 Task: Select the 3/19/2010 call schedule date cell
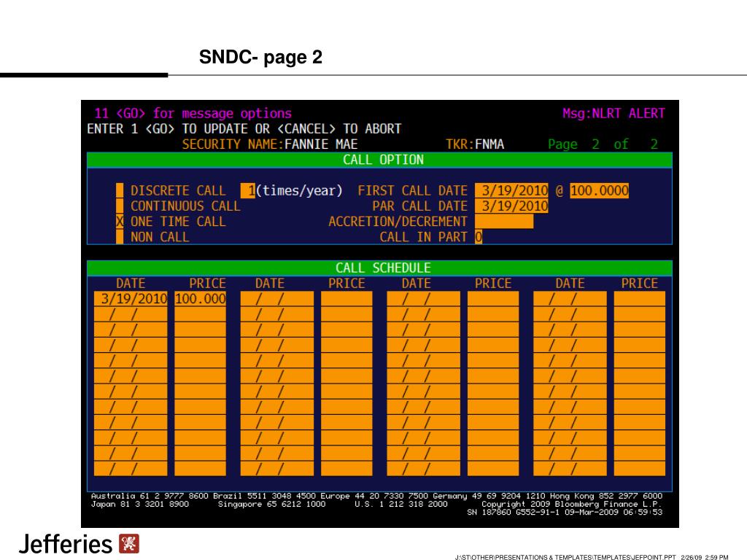pyautogui.click(x=131, y=298)
